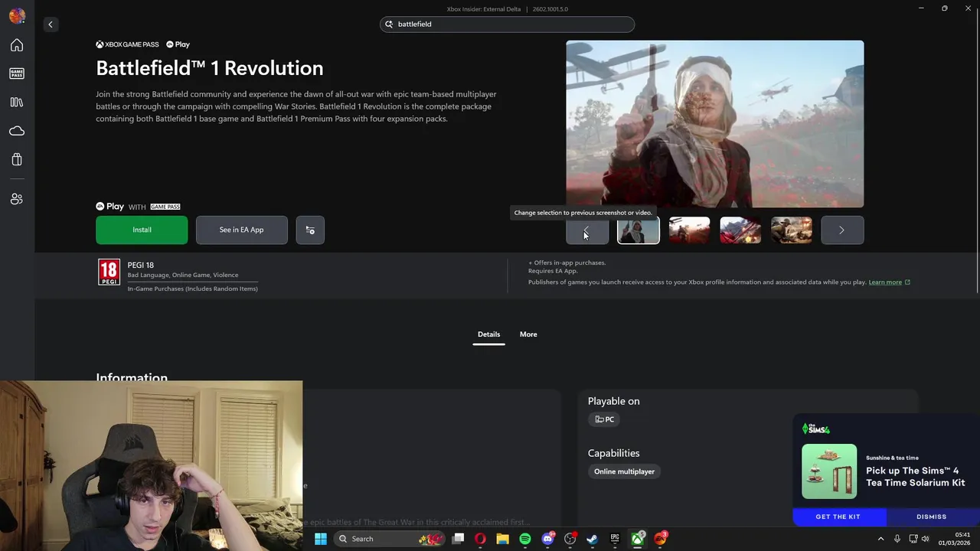
Task: Click the Sims 4 Tea Time Solarium Kit image
Action: [829, 471]
